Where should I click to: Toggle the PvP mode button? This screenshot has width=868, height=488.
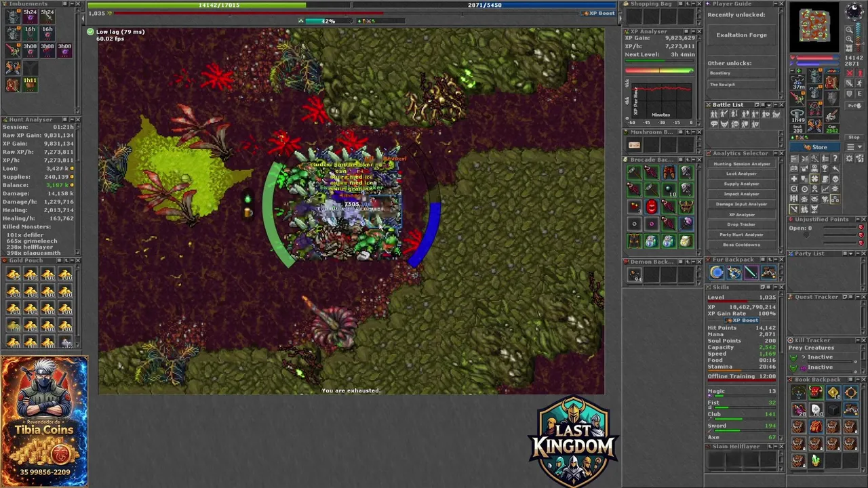click(854, 106)
